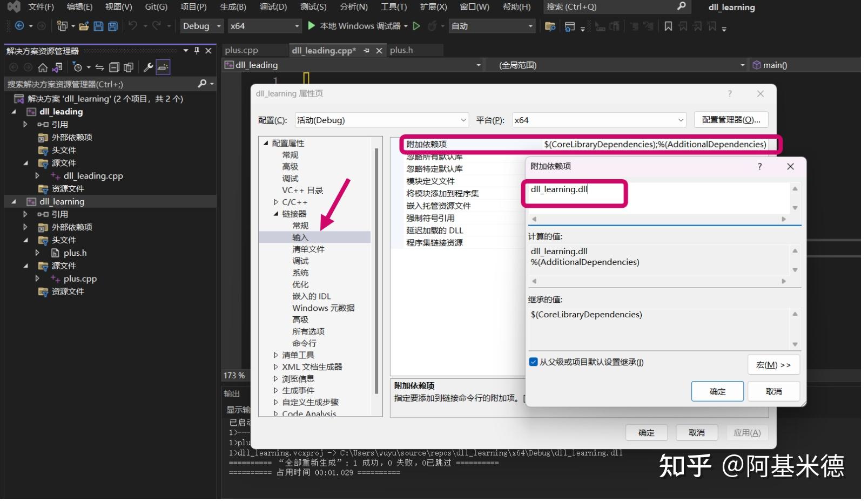This screenshot has width=868, height=503.
Task: Click help question mark in 附加依赖项 dialog
Action: click(x=759, y=166)
